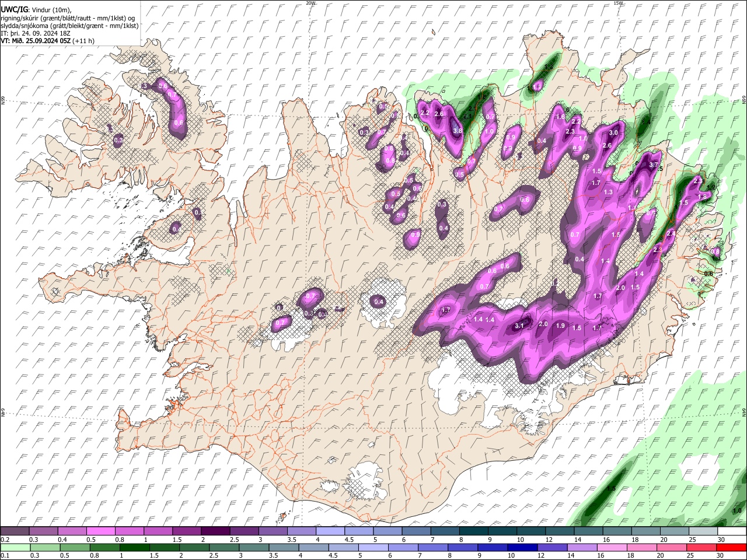Image resolution: width=747 pixels, height=560 pixels.
Task: Pick the snow scale swatch between 8 and 9
Action: [474, 531]
